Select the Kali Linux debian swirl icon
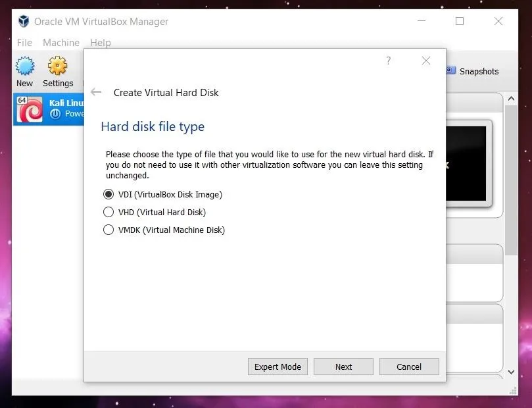532x408 pixels. tap(30, 109)
